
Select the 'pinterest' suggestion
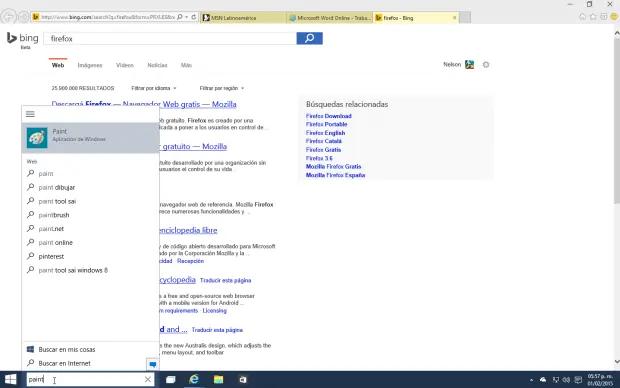(x=51, y=257)
